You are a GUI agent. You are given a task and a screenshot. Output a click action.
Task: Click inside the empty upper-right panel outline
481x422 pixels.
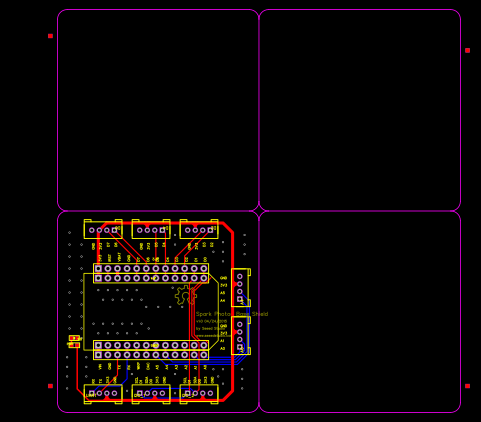(360, 110)
